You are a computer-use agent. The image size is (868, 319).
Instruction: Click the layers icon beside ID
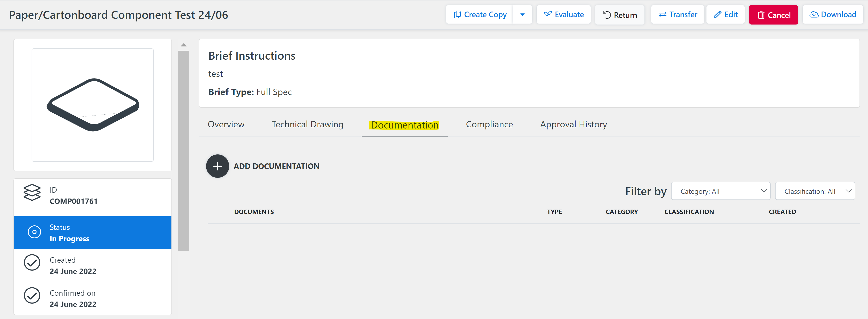pyautogui.click(x=32, y=192)
